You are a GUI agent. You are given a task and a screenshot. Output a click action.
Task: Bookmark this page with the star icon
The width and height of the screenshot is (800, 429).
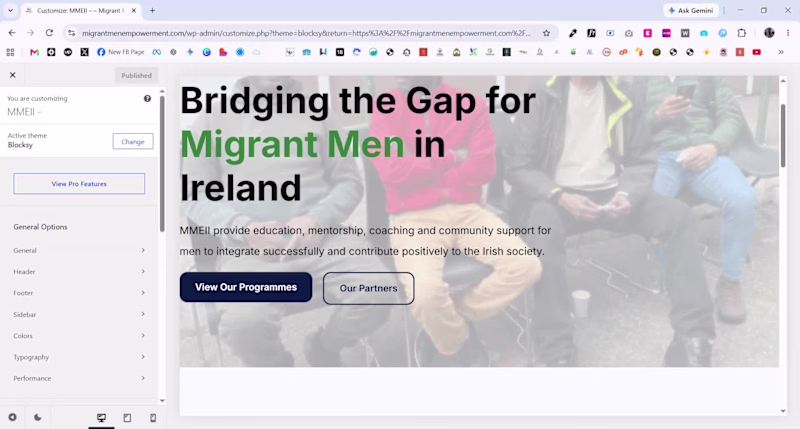tap(546, 33)
